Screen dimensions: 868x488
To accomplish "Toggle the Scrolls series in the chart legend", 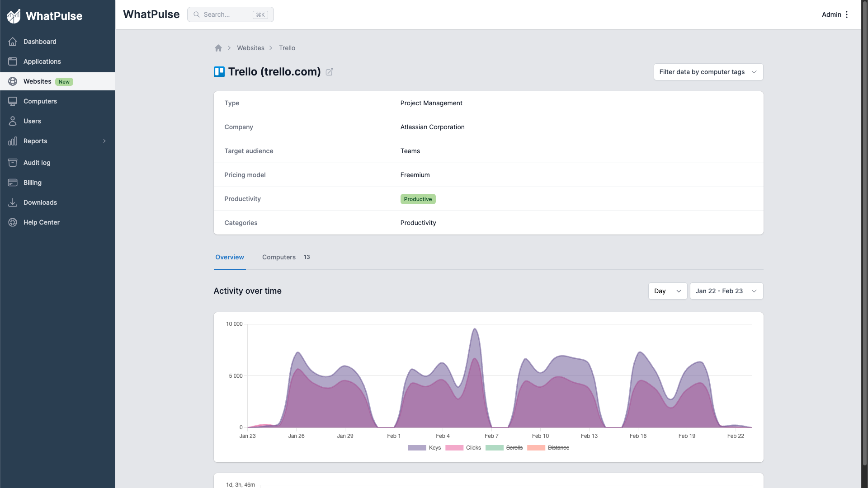I will (514, 448).
